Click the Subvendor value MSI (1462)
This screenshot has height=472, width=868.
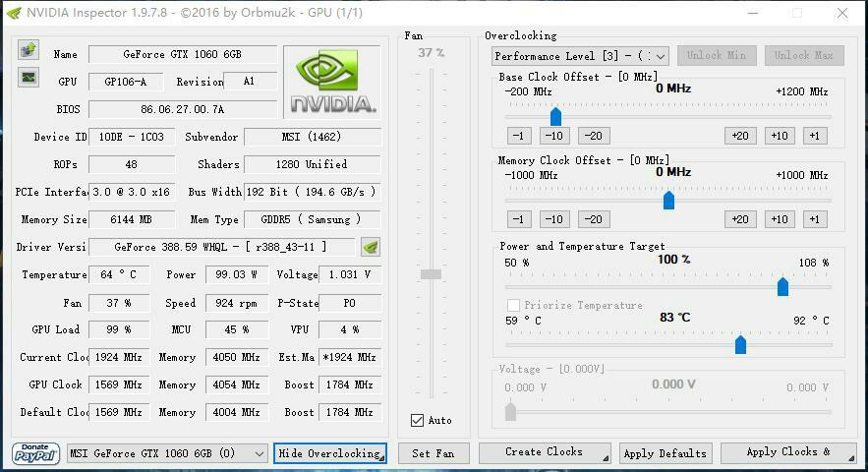pyautogui.click(x=313, y=137)
